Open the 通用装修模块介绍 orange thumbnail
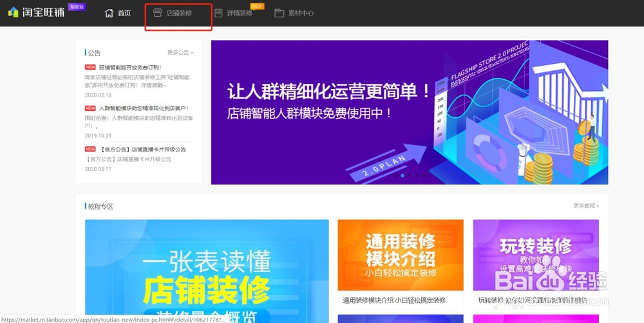Viewport: 644px width, 323px height. 401,255
